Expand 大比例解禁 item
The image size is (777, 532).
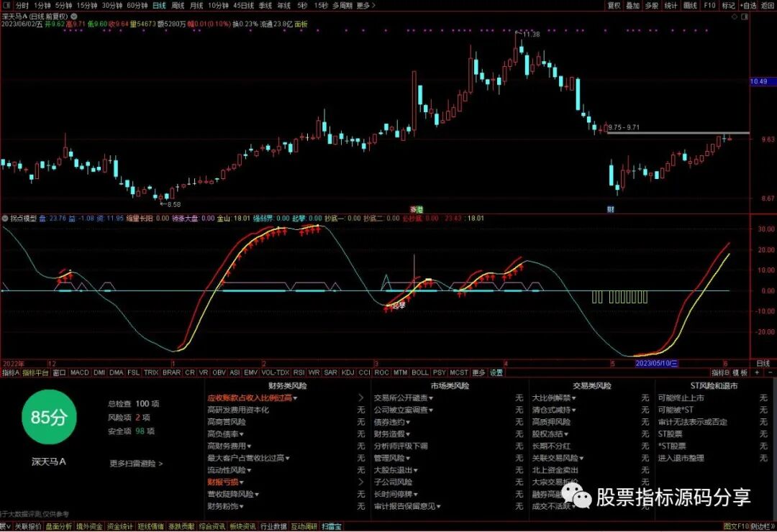coord(554,398)
